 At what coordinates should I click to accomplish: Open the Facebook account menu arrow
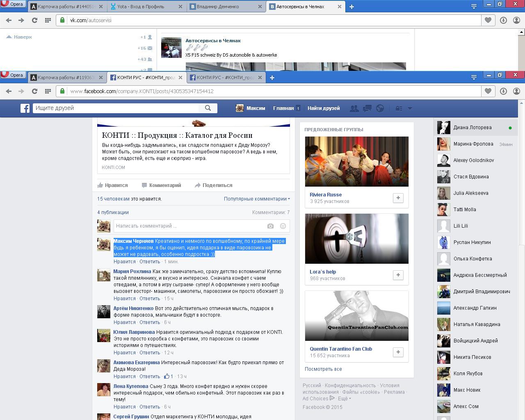[409, 109]
